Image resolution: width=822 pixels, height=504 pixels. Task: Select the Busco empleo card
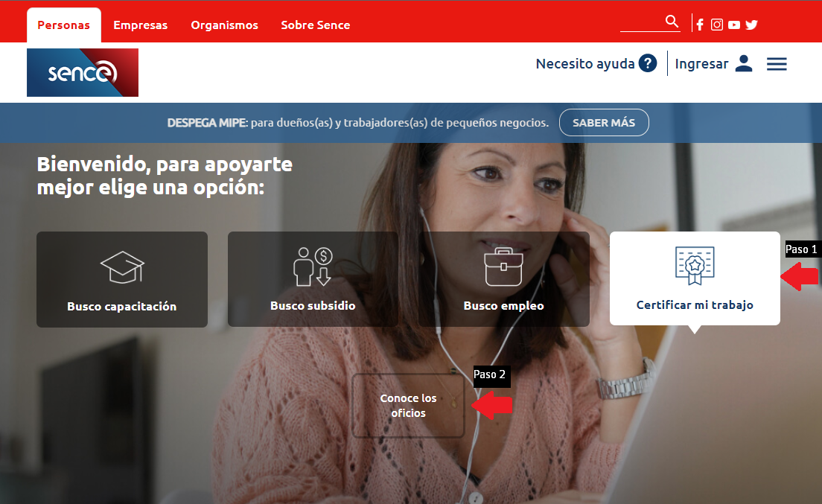504,279
